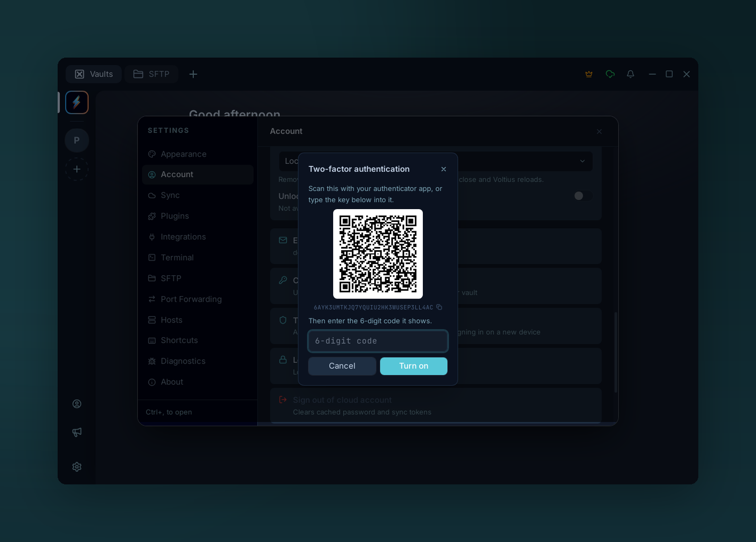Click the crown premium icon
The height and width of the screenshot is (542, 756).
(589, 74)
